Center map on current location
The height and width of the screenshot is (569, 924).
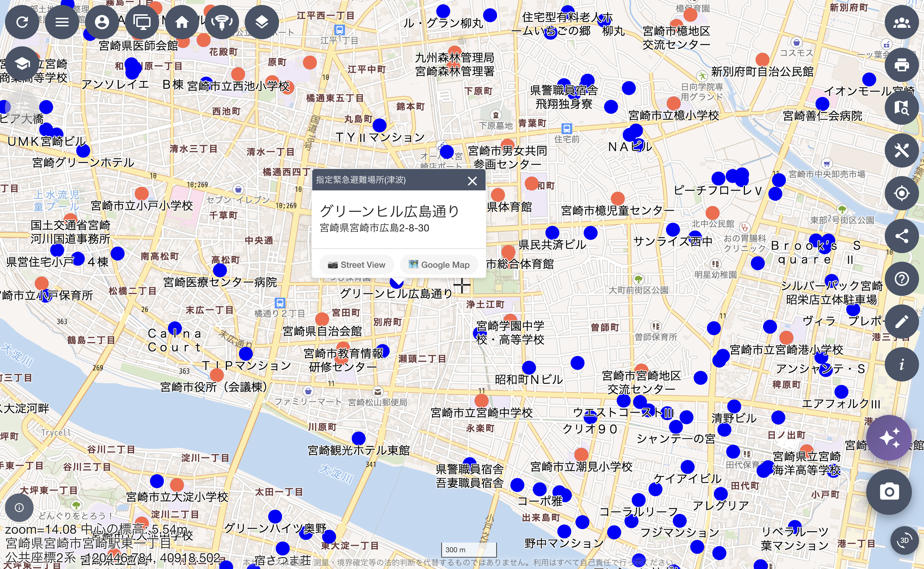902,194
